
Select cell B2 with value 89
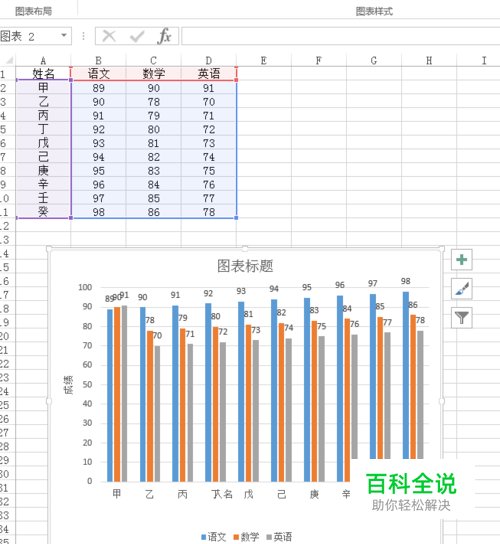point(98,88)
